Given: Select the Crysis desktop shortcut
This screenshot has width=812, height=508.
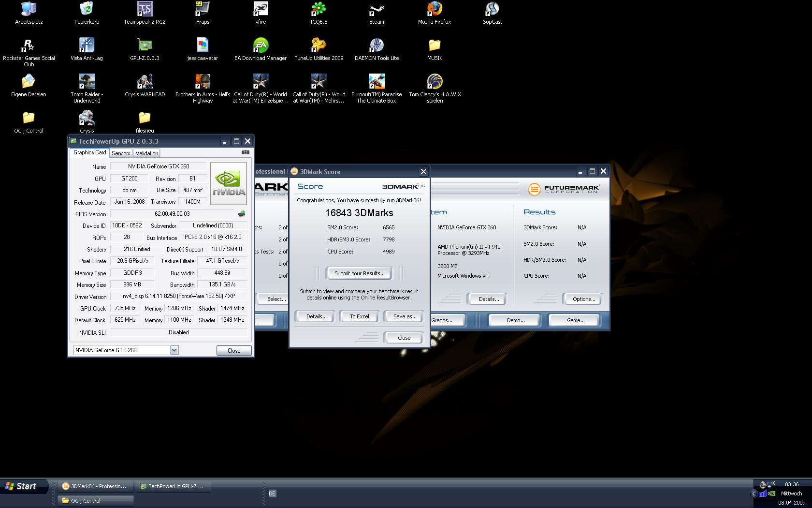Looking at the screenshot, I should 87,122.
